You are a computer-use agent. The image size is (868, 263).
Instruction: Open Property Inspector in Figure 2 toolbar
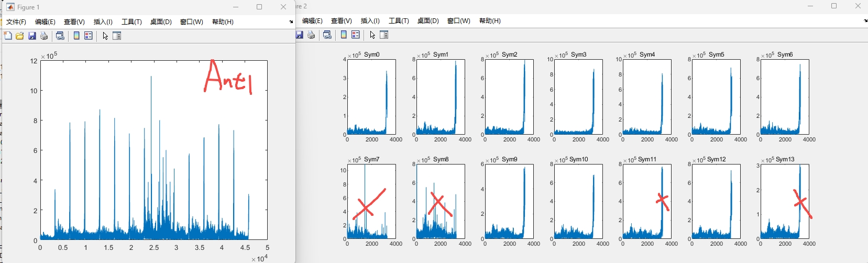(x=384, y=35)
